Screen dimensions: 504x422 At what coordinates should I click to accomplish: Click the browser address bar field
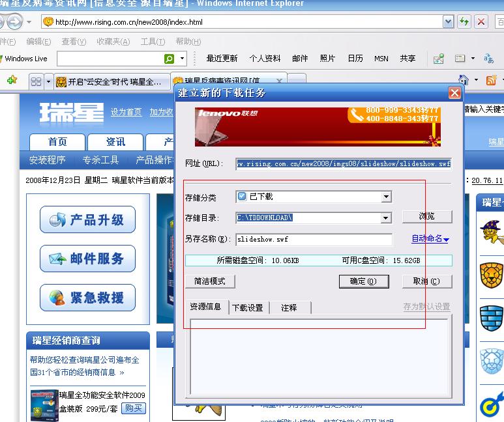point(243,22)
